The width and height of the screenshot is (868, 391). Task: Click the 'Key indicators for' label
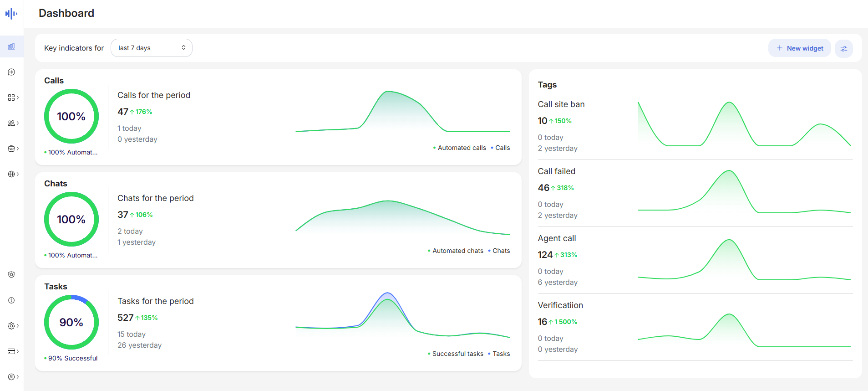(x=74, y=48)
